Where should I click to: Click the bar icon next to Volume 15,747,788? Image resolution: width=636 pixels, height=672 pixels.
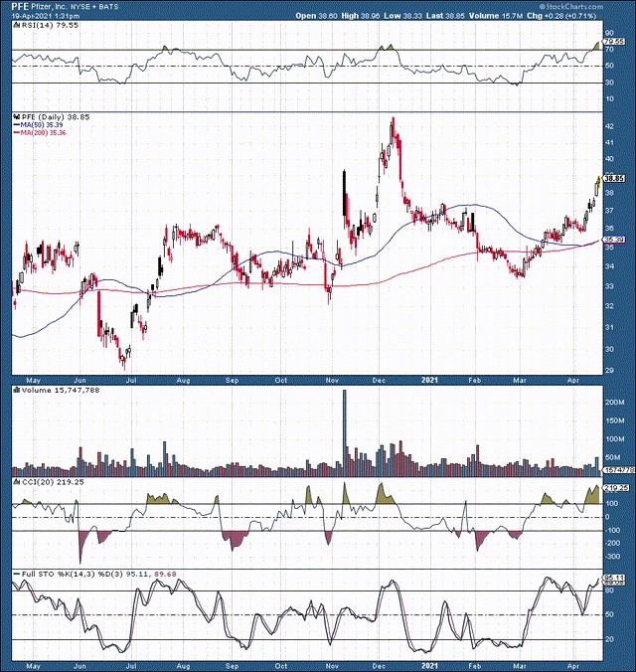(17, 391)
